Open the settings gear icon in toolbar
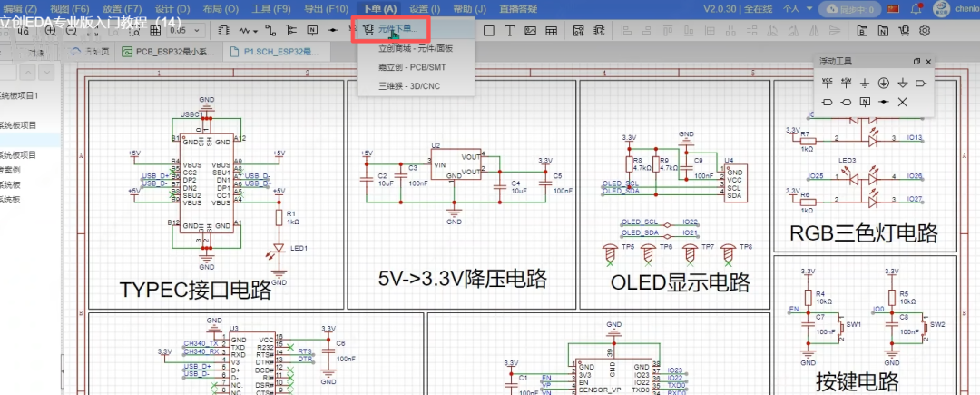Image resolution: width=980 pixels, height=395 pixels. [x=925, y=30]
